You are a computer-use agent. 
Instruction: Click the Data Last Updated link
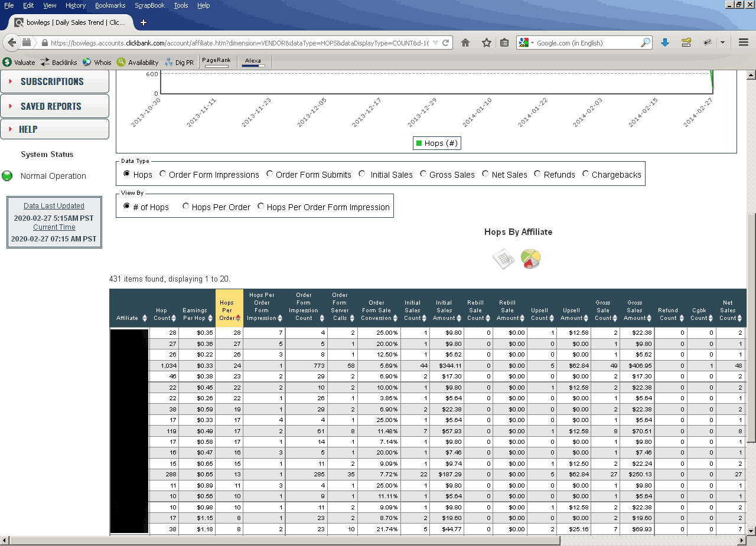tap(54, 206)
